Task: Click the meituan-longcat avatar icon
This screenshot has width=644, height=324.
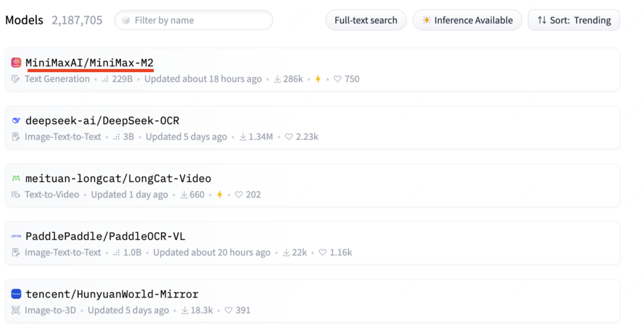Action: point(16,179)
